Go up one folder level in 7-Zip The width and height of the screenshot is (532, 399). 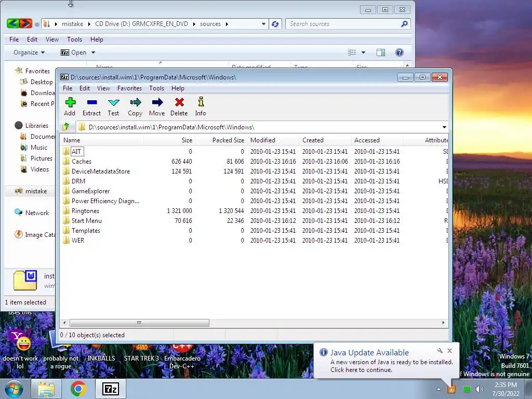click(x=66, y=127)
